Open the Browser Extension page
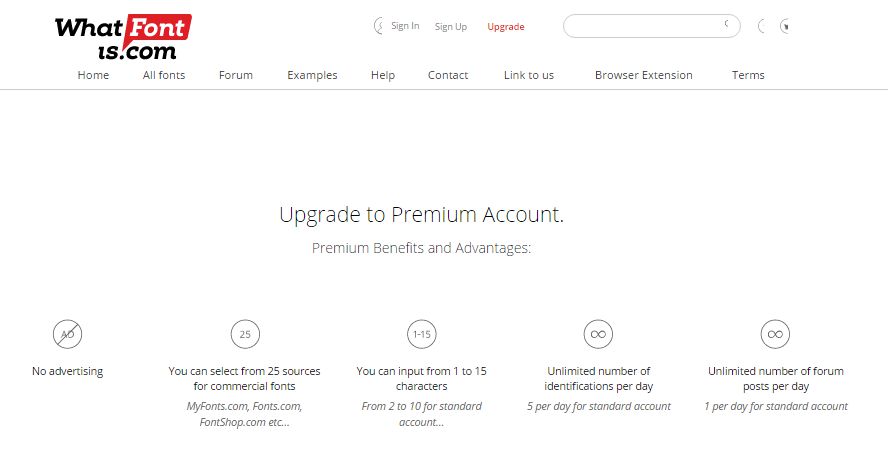This screenshot has width=888, height=456. click(x=643, y=75)
